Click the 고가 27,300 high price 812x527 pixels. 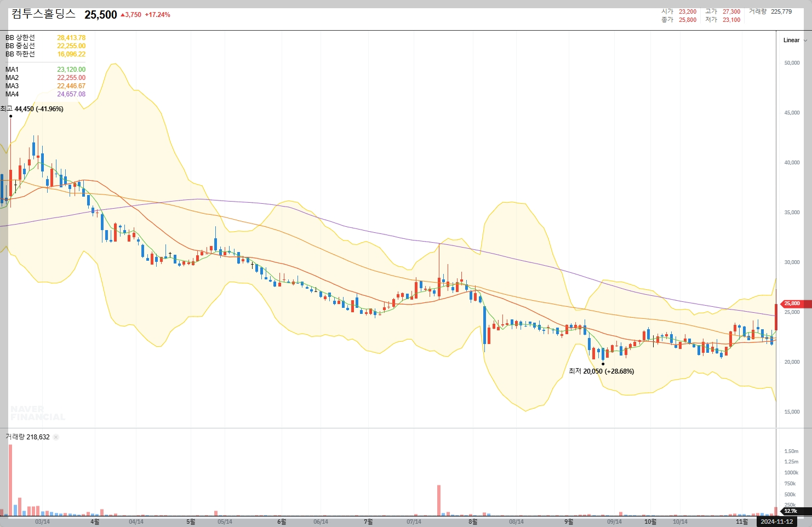[723, 12]
